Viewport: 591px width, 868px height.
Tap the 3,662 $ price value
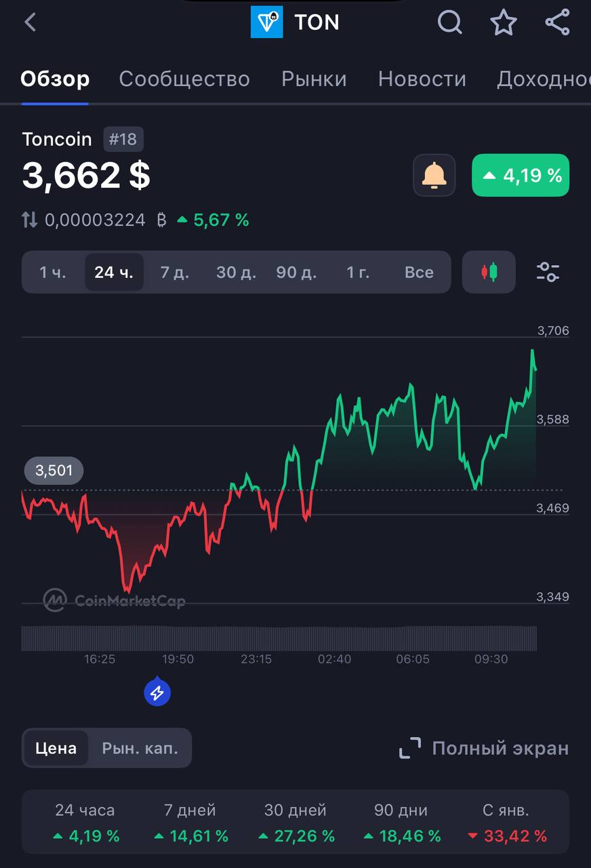[x=86, y=175]
